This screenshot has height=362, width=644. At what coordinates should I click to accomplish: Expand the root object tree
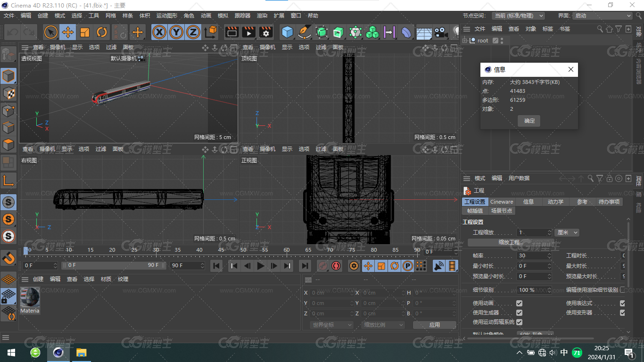(464, 41)
